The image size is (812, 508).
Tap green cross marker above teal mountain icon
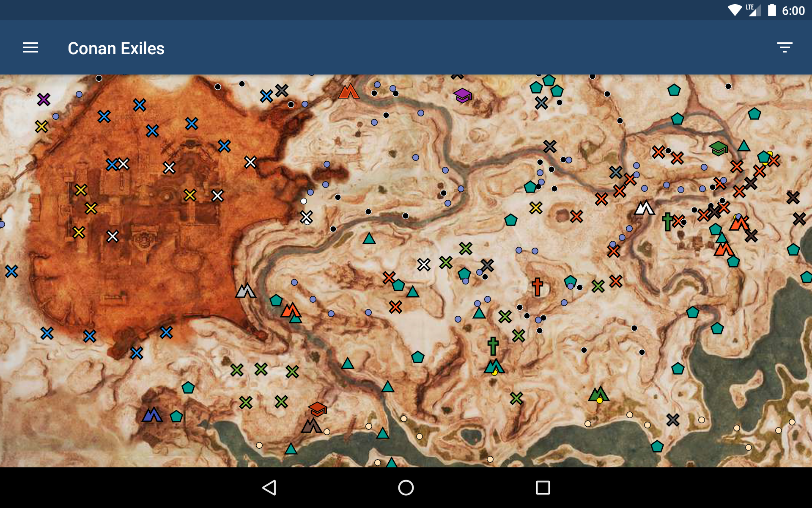(x=493, y=346)
